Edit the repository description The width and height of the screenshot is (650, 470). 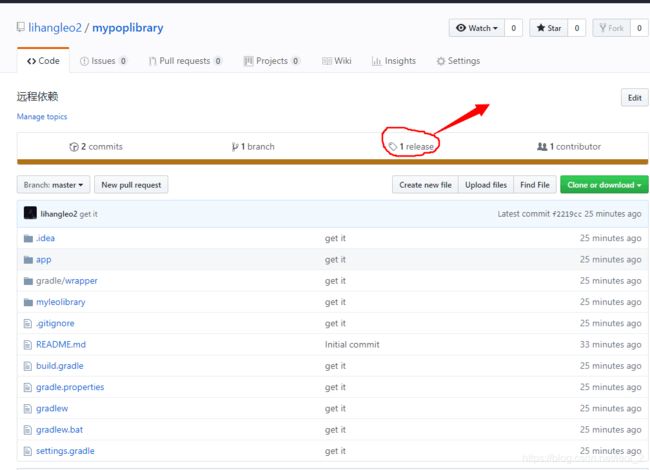634,98
